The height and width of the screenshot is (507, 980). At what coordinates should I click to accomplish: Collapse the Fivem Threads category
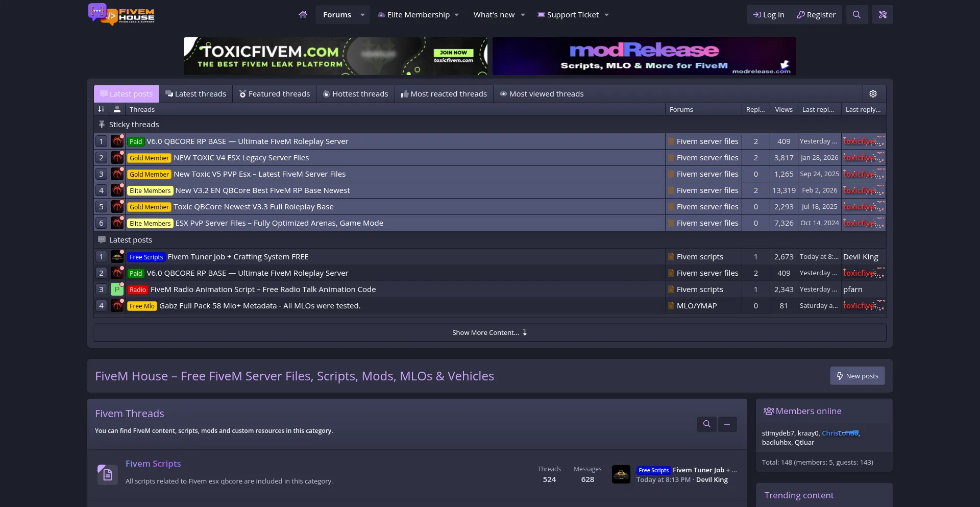(x=727, y=424)
